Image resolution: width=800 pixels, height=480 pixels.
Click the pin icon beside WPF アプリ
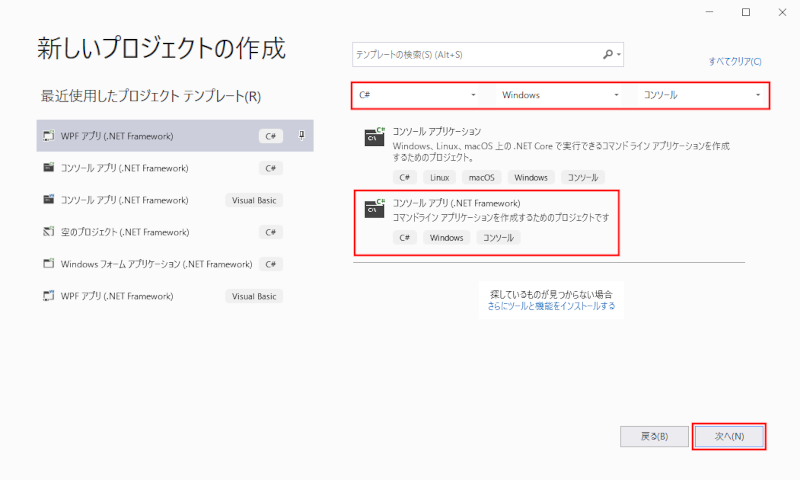pyautogui.click(x=301, y=135)
